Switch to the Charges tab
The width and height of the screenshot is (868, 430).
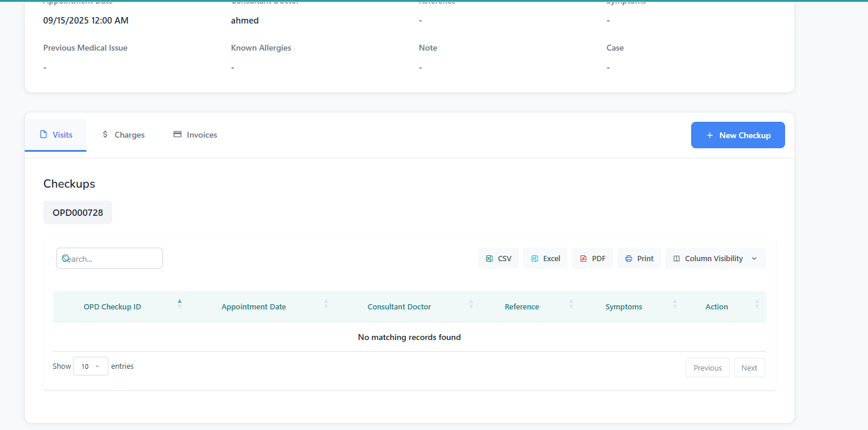[123, 135]
